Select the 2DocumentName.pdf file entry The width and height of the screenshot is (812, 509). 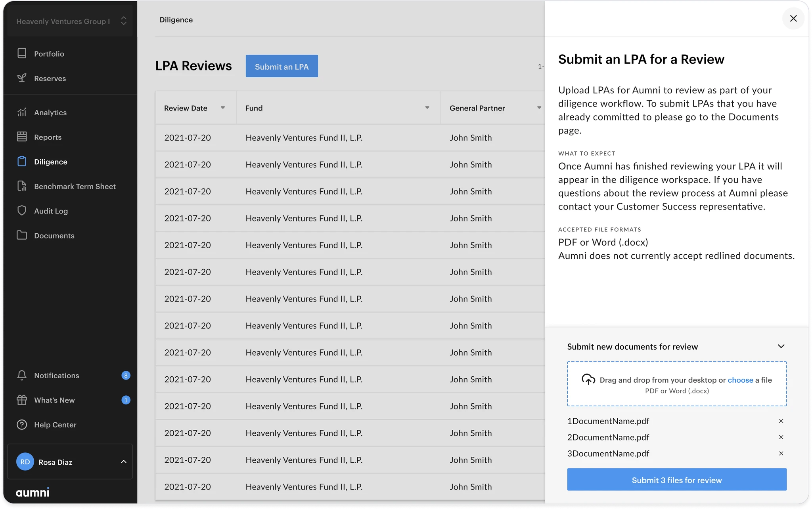(x=608, y=437)
